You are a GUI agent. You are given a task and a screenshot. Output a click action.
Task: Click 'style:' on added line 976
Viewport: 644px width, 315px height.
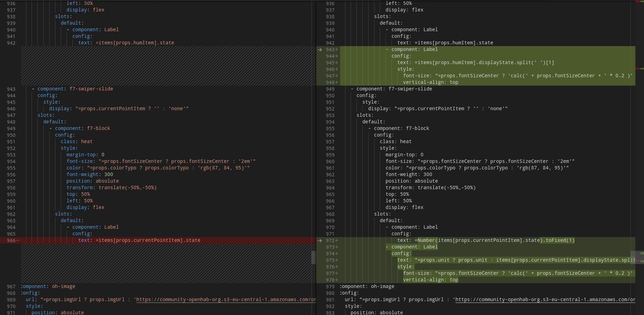[x=406, y=267]
